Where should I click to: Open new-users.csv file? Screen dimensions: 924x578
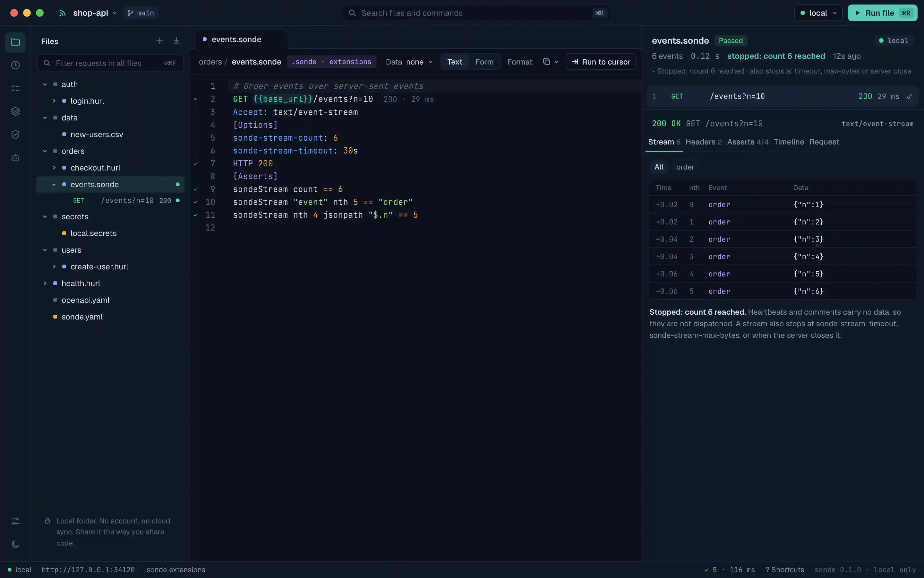tap(97, 135)
